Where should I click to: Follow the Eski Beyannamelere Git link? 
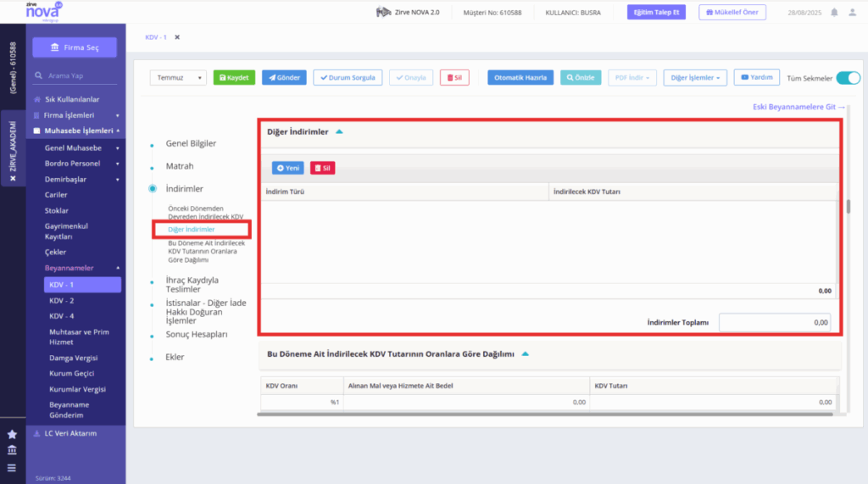tap(798, 107)
